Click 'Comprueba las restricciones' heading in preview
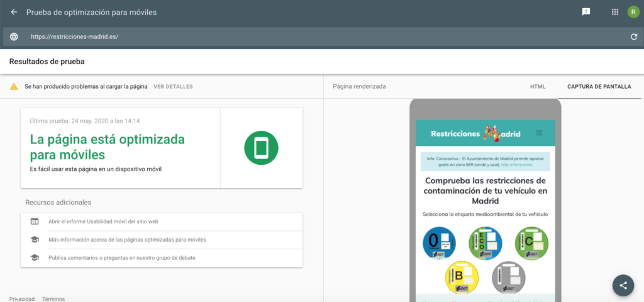 tap(486, 191)
